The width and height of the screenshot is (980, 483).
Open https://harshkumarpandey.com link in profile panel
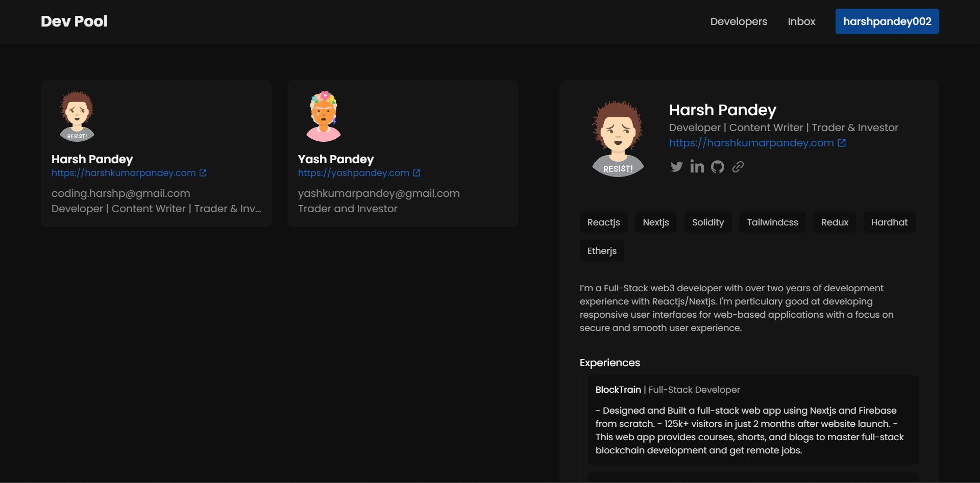point(751,143)
